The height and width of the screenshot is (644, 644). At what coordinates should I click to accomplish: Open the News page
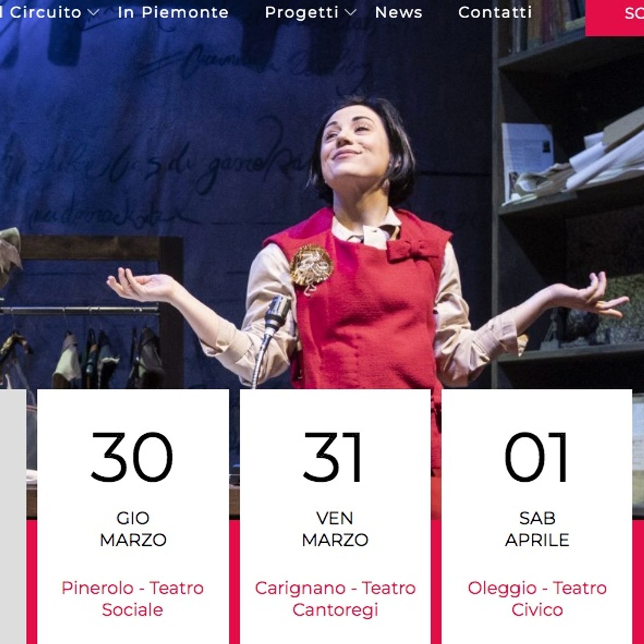click(398, 12)
